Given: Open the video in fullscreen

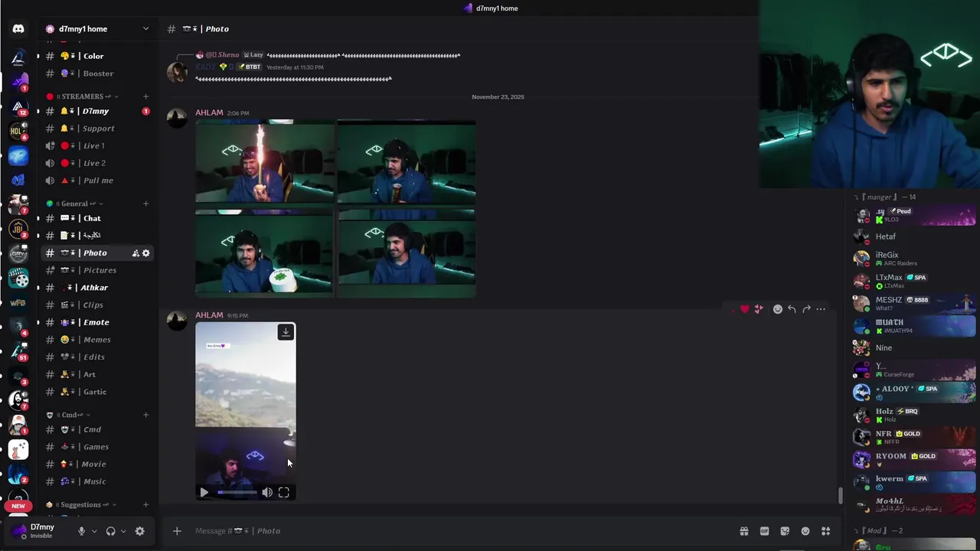Looking at the screenshot, I should click(284, 493).
